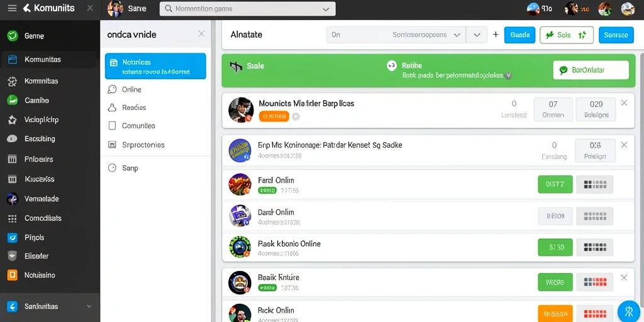The width and height of the screenshot is (644, 322).
Task: Expand the Sornoseroopens dropdown
Action: point(457,35)
